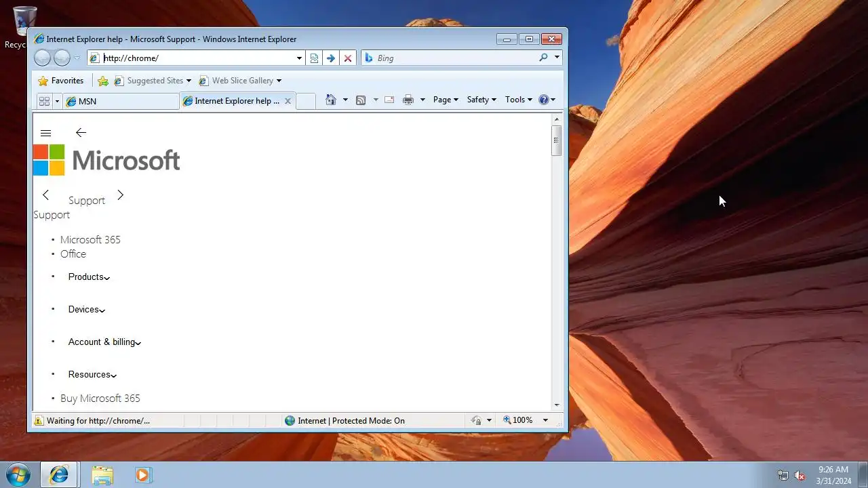This screenshot has width=868, height=488.
Task: Click the Home page icon
Action: coord(331,100)
